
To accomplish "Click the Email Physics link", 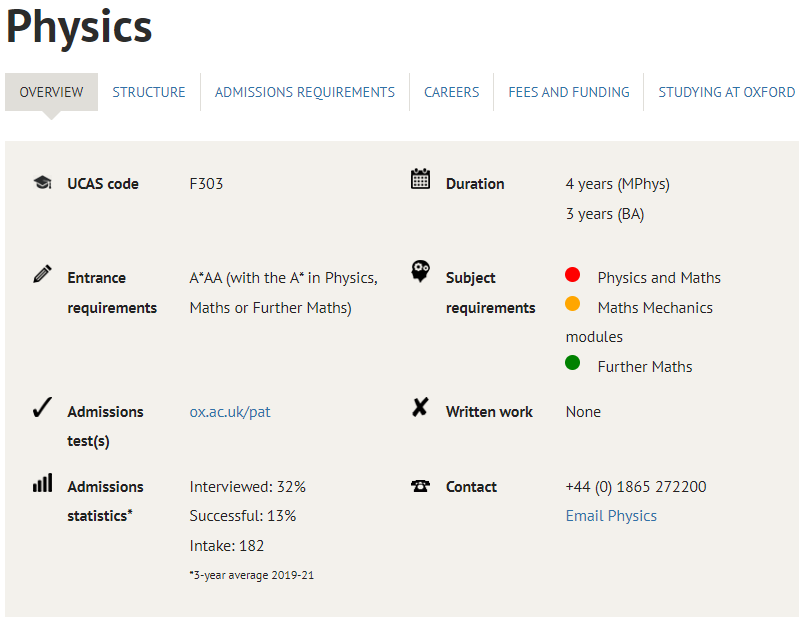I will pyautogui.click(x=611, y=516).
